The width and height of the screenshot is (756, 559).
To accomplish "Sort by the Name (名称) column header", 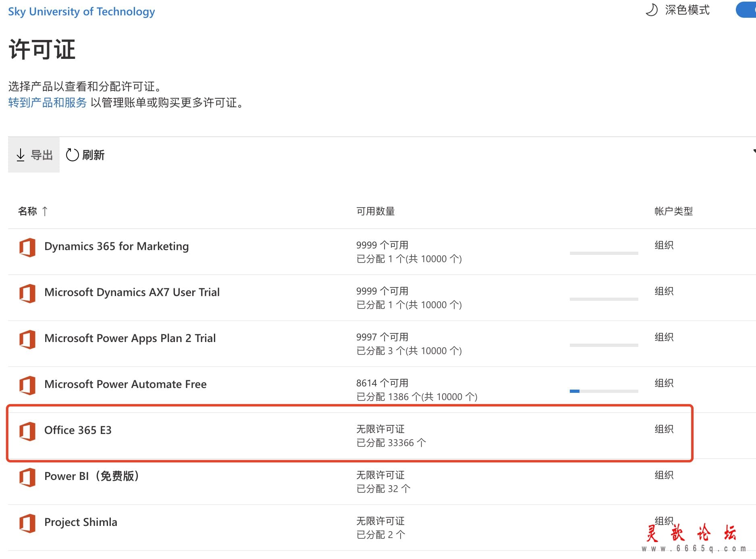I will pyautogui.click(x=27, y=211).
